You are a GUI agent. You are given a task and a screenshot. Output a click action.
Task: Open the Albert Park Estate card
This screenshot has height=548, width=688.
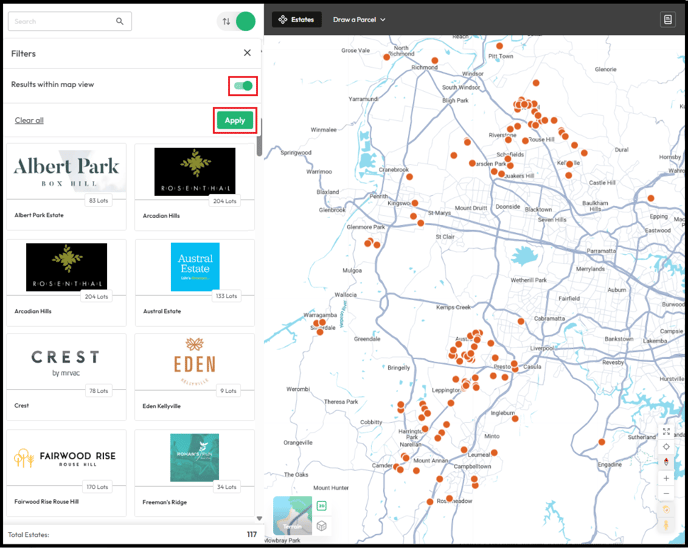tap(66, 186)
